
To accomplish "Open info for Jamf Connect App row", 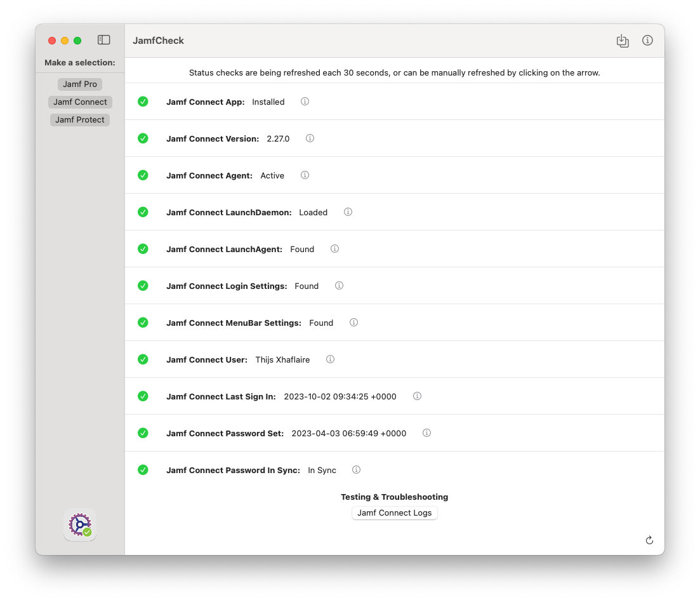I will pyautogui.click(x=305, y=102).
